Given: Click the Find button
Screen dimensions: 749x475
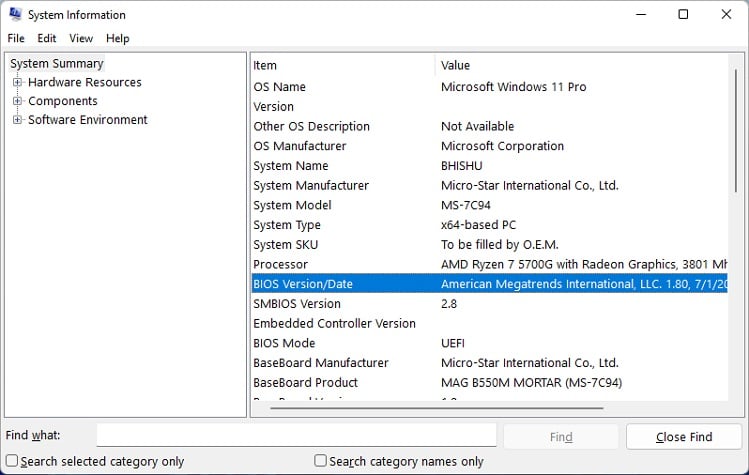Looking at the screenshot, I should tap(561, 437).
